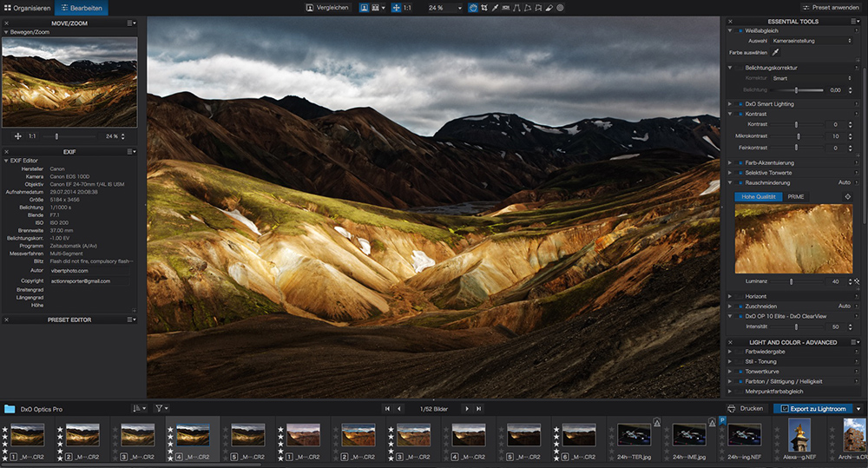868x468 pixels.
Task: Toggle the Weißabgleich correction on/off
Action: 740,30
